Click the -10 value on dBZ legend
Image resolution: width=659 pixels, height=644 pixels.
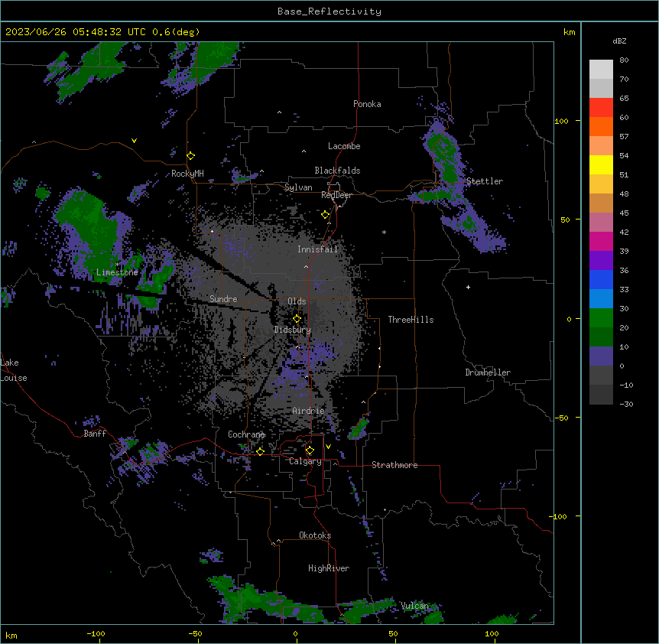[626, 385]
